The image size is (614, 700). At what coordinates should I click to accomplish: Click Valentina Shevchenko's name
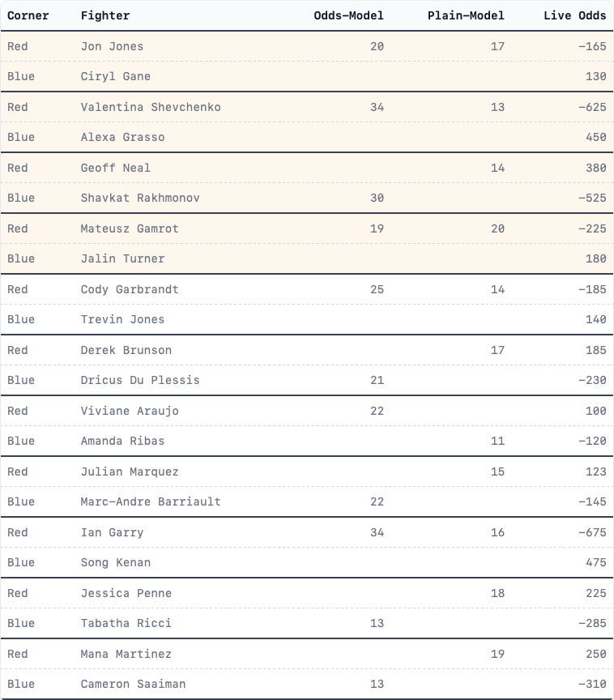coord(151,107)
